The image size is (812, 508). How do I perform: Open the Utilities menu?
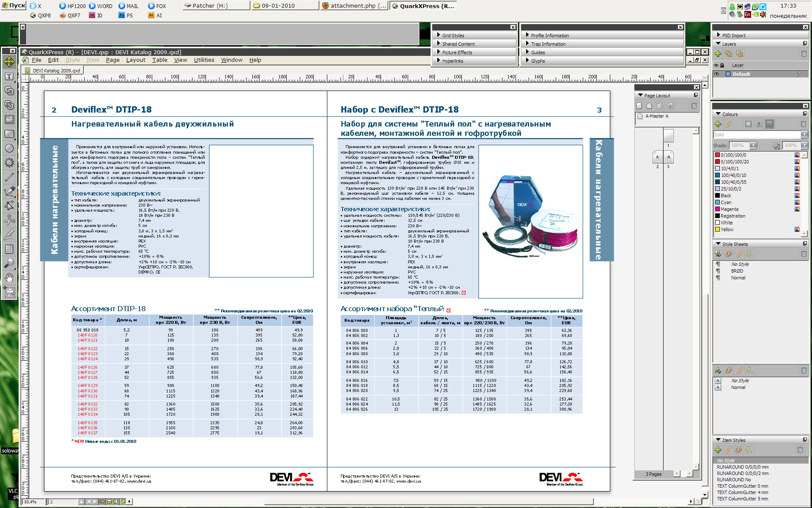(x=204, y=60)
